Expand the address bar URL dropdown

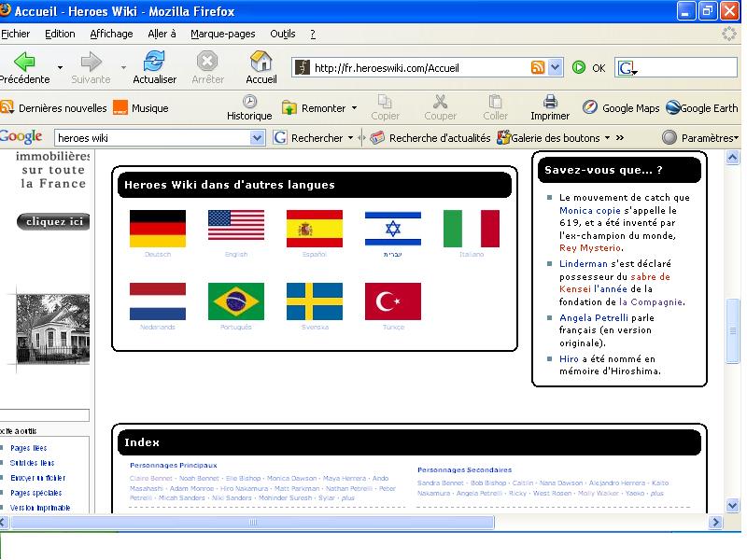[556, 67]
